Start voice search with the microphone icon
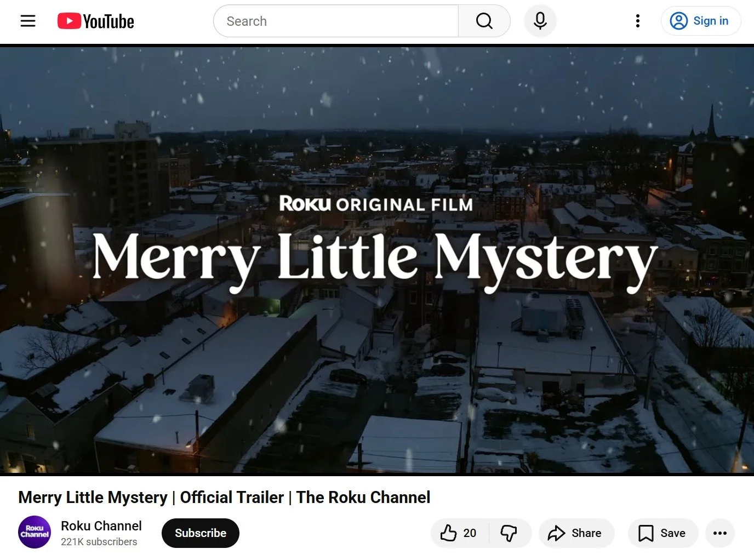The width and height of the screenshot is (754, 560). (540, 21)
